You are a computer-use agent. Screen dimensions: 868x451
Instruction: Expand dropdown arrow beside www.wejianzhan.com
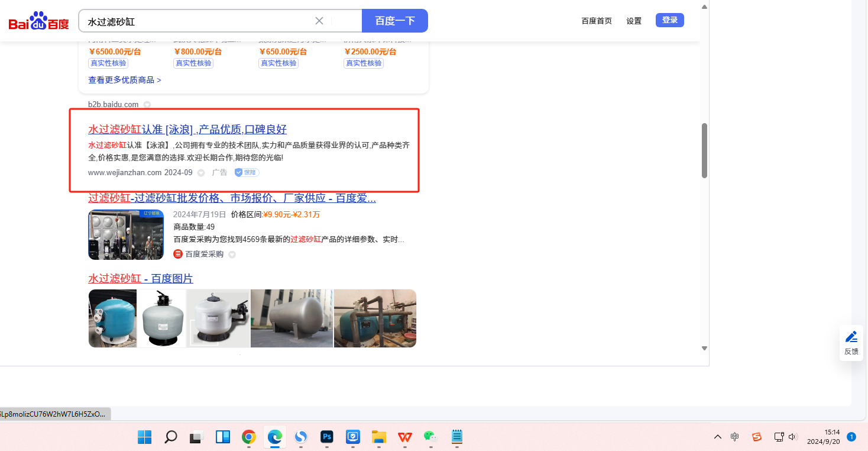[x=201, y=173]
